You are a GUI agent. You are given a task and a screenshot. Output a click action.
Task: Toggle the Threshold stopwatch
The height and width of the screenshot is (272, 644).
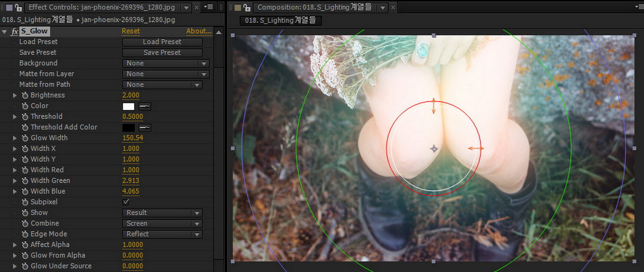pyautogui.click(x=25, y=116)
